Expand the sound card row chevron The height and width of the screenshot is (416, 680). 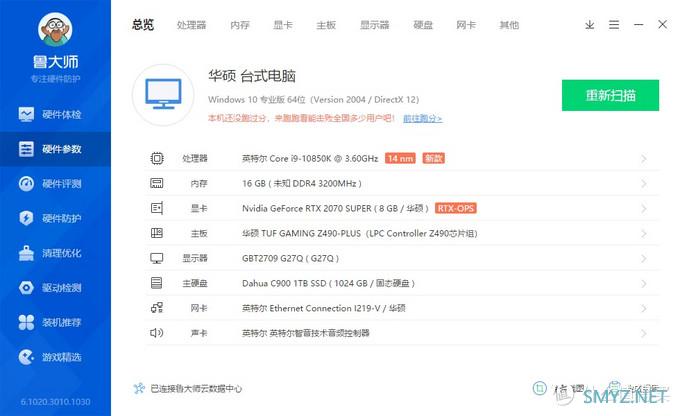click(x=644, y=334)
